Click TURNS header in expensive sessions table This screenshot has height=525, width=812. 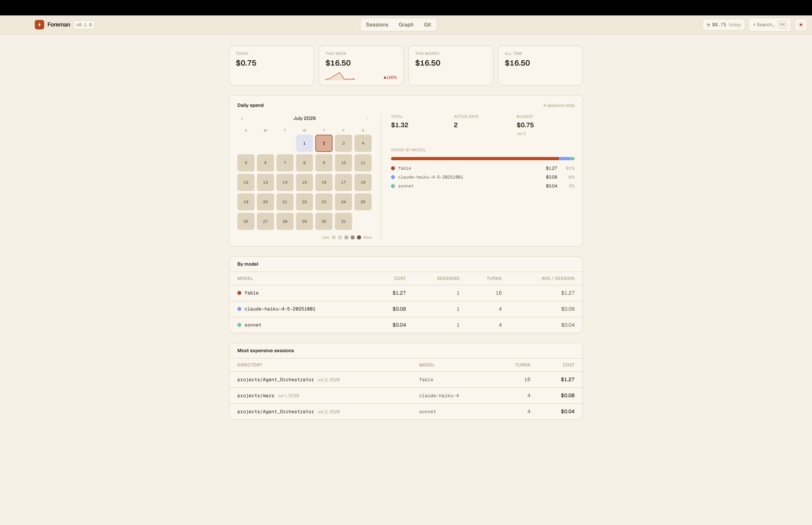[522, 365]
